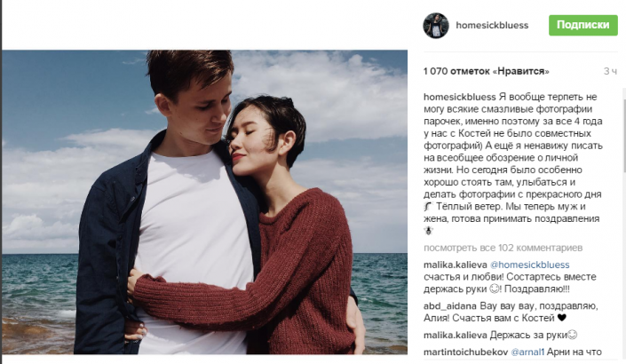Open the homesickbluess username in the header
626x364 pixels.
coord(492,25)
